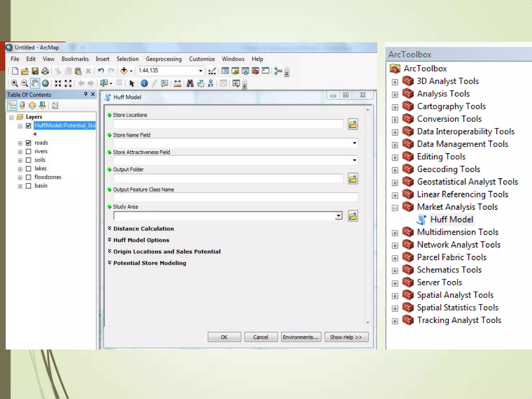Select the Pan hand tool
The height and width of the screenshot is (399, 532).
(35, 83)
